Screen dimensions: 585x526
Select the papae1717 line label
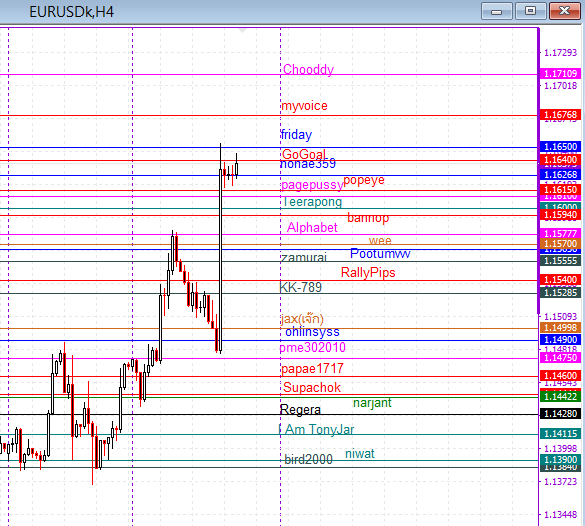tap(312, 369)
